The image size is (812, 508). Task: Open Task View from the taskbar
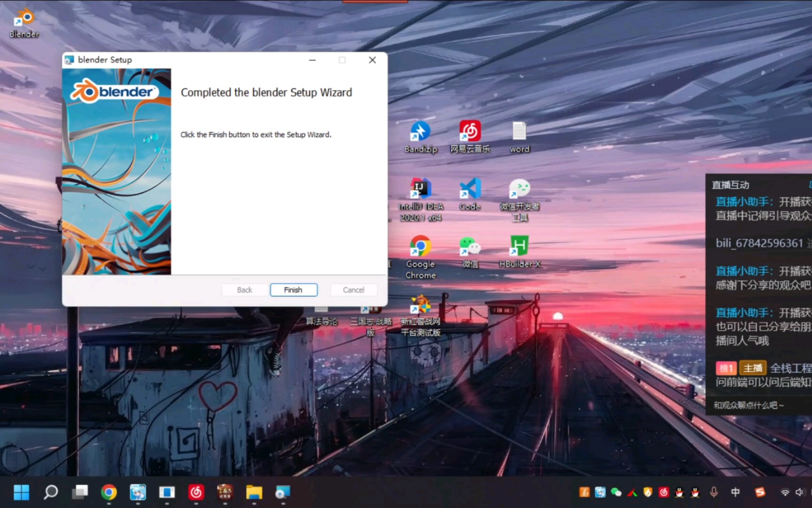tap(80, 492)
